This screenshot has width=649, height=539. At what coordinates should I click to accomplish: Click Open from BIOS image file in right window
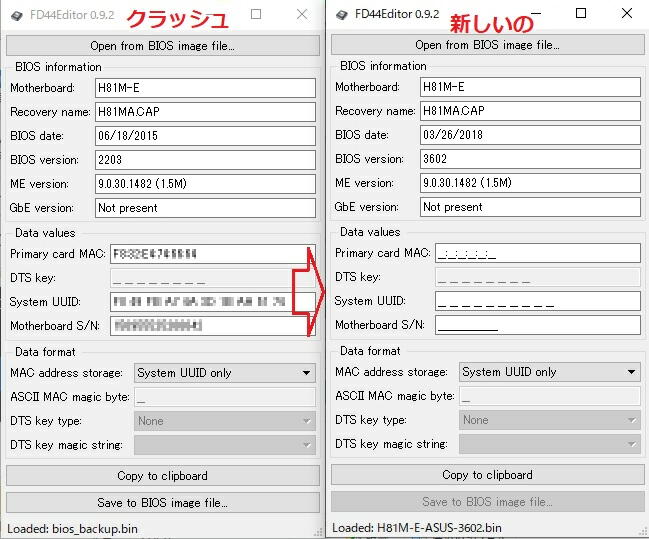488,45
